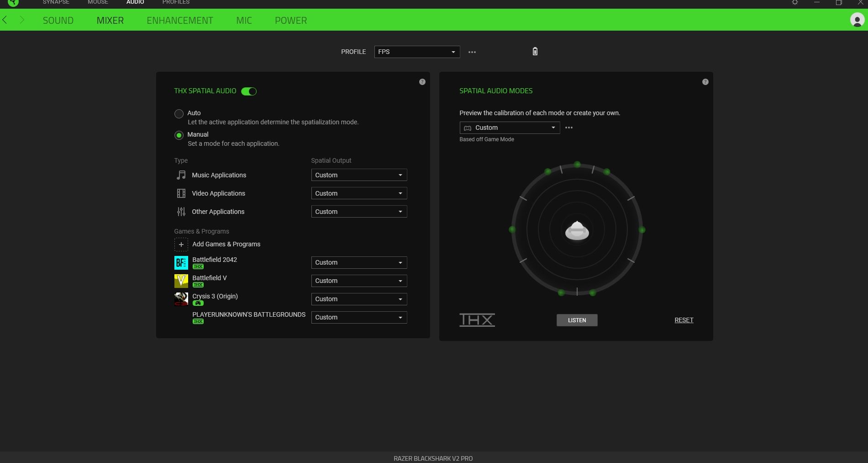The image size is (868, 463).
Task: Click RAZER BLACKSHARK V2 PRO device label
Action: [433, 458]
